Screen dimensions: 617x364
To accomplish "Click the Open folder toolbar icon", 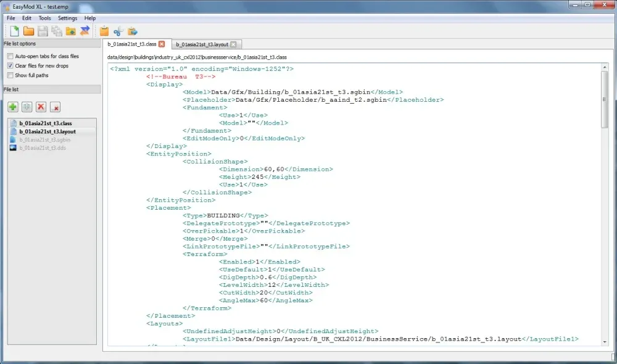I will coord(28,31).
